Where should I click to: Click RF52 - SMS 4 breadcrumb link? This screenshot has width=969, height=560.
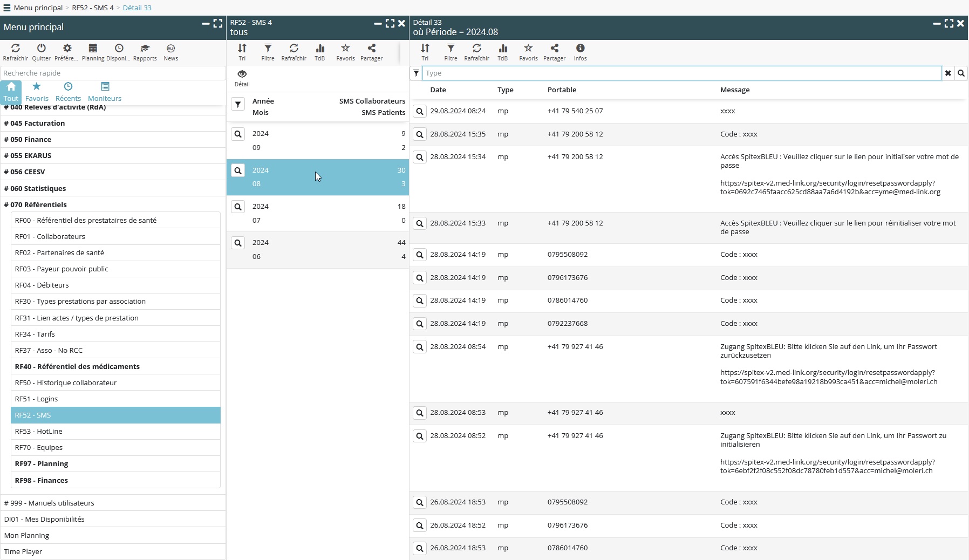click(x=93, y=8)
